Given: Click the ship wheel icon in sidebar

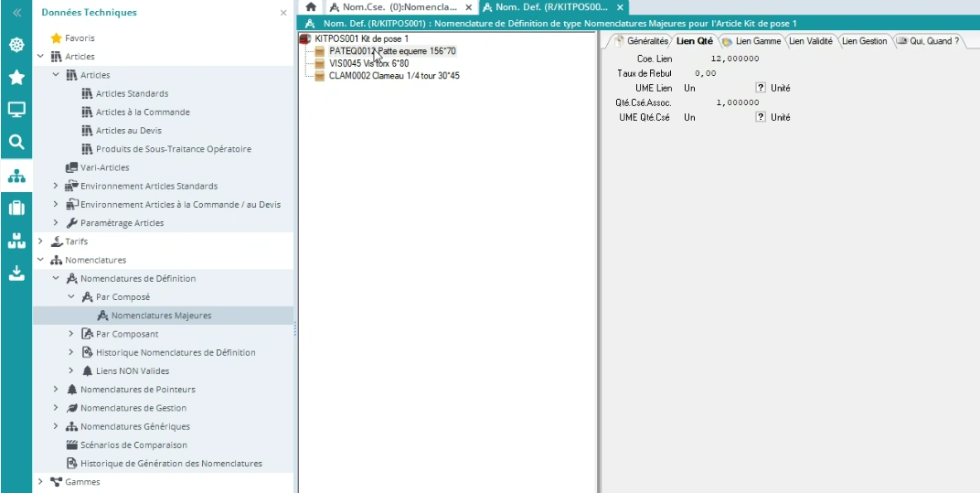Looking at the screenshot, I should pyautogui.click(x=16, y=45).
